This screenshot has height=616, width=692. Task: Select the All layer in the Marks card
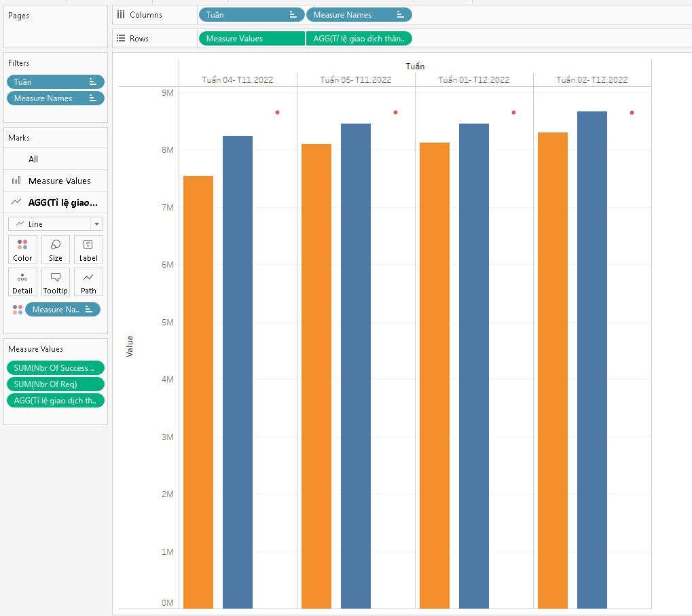point(33,159)
